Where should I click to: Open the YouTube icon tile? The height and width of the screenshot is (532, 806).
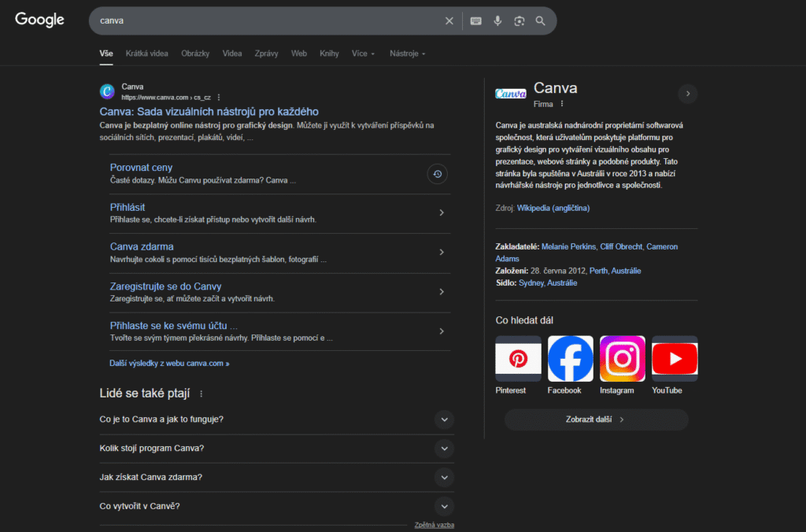pyautogui.click(x=675, y=359)
